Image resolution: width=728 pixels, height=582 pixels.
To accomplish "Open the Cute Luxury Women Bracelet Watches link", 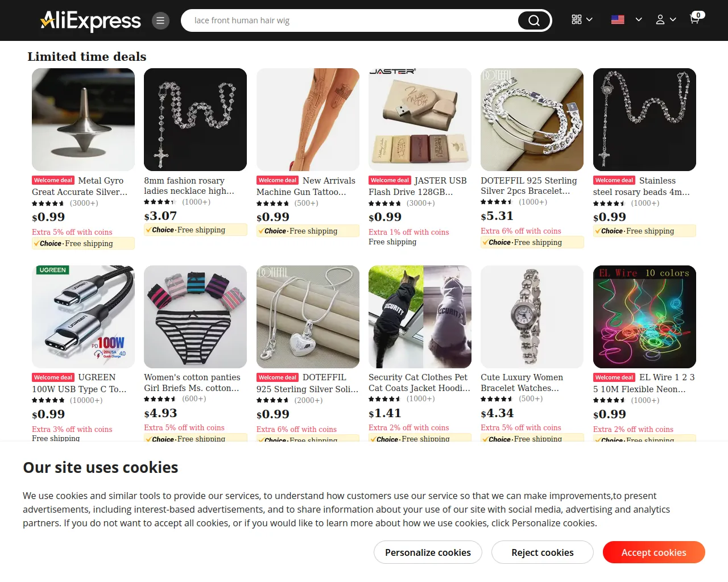I will click(x=522, y=383).
